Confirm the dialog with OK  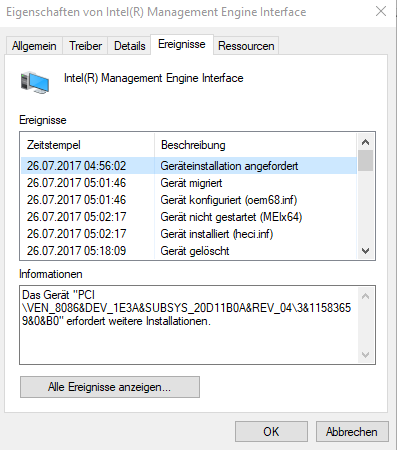[271, 432]
